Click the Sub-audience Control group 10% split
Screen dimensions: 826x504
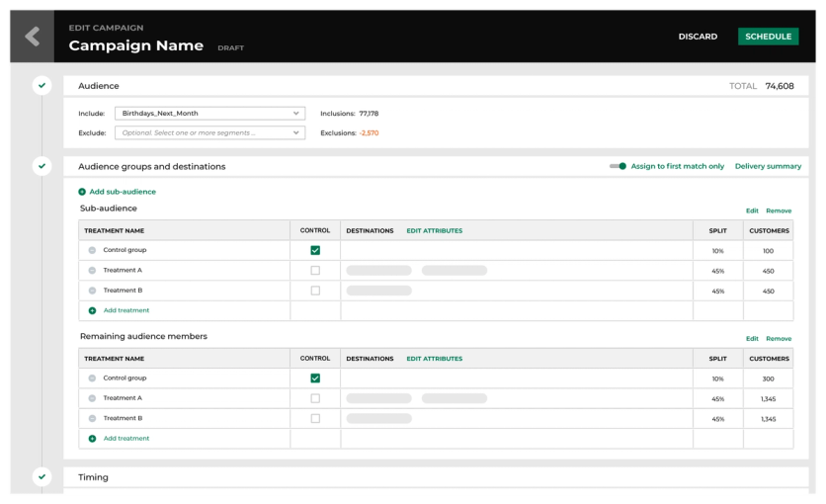pos(717,251)
